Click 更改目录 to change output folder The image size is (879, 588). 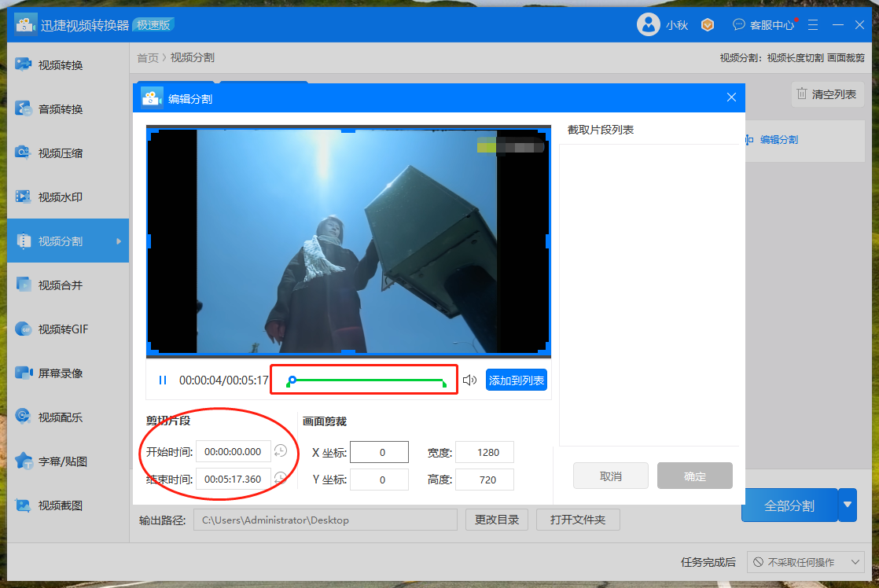(x=497, y=520)
